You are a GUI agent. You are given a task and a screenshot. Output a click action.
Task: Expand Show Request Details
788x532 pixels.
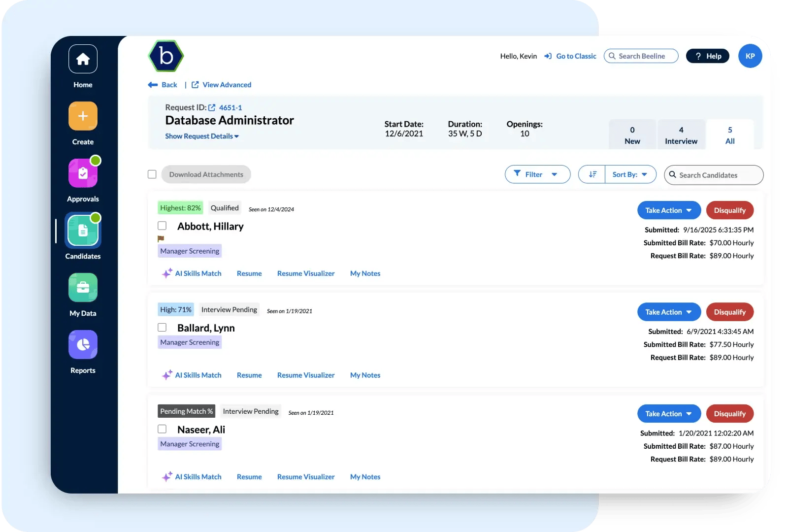[x=202, y=136]
